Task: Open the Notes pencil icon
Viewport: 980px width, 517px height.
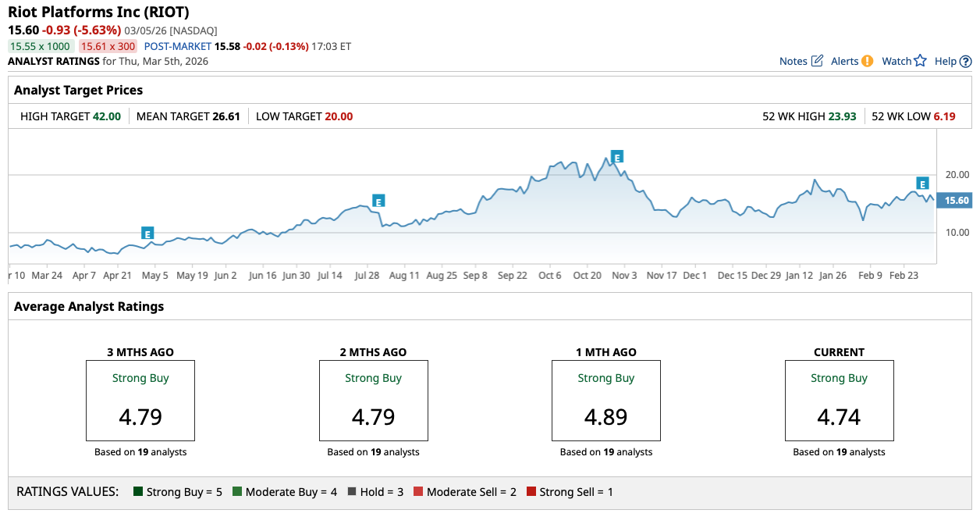Action: pos(817,61)
